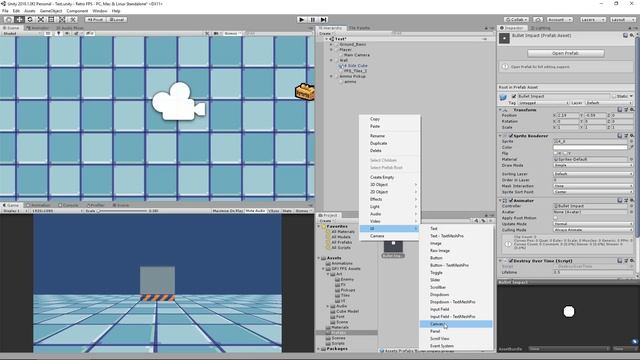Select the Scale tool in toolbar
This screenshot has height=360, width=640.
coord(41,20)
